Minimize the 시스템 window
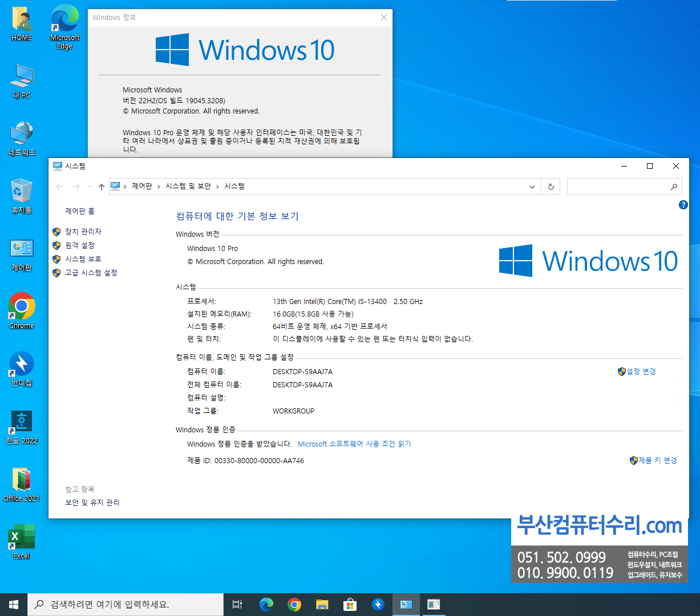 coord(624,166)
